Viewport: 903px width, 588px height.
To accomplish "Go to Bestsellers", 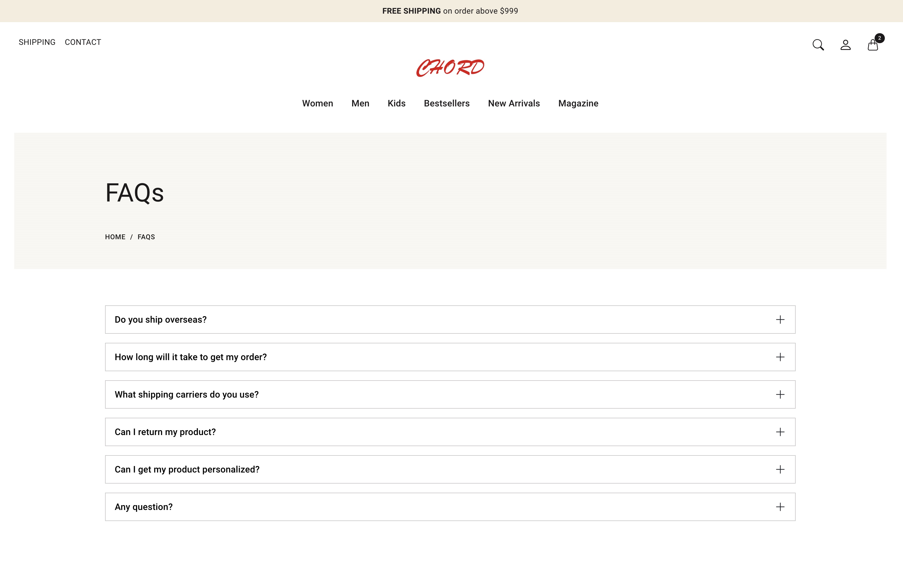I will point(447,104).
